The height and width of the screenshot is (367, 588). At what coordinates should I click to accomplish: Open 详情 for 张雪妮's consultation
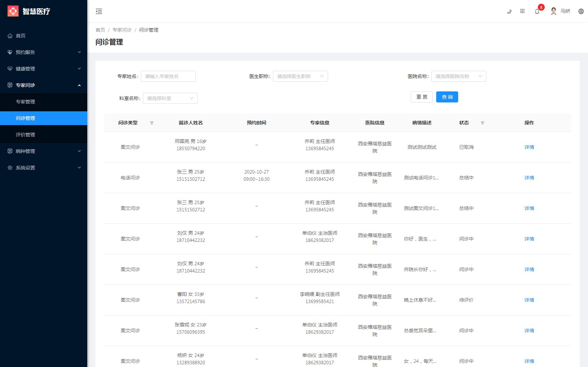(529, 331)
